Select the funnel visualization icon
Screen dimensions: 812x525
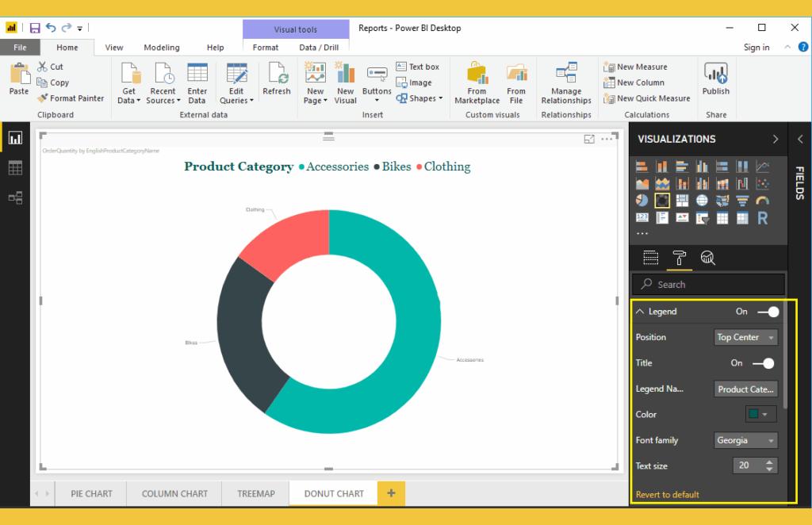742,201
